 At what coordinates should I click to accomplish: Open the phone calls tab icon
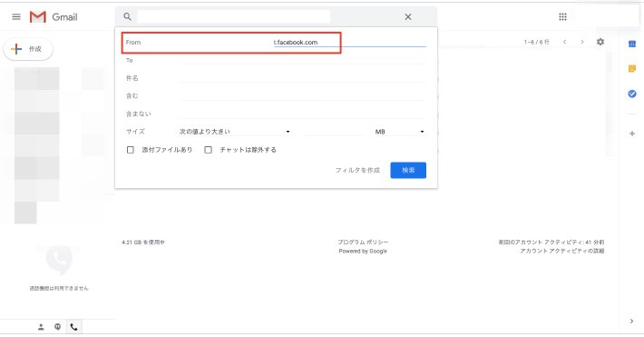pos(73,327)
